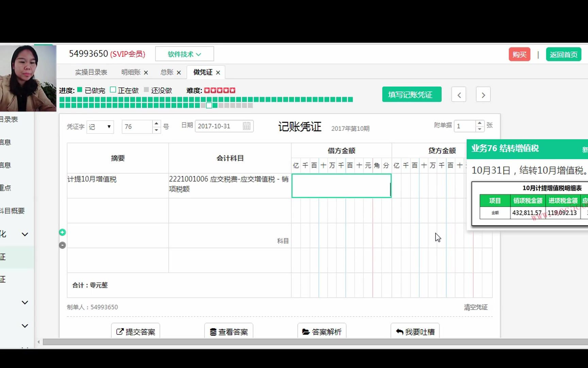Viewport: 588px width, 368px height.
Task: Open the 凭证字 记 dropdown
Action: point(100,127)
